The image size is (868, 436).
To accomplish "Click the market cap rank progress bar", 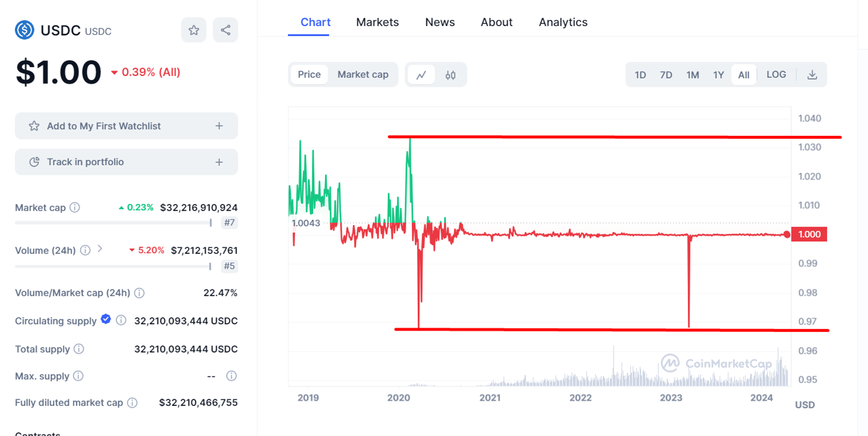I will (113, 223).
